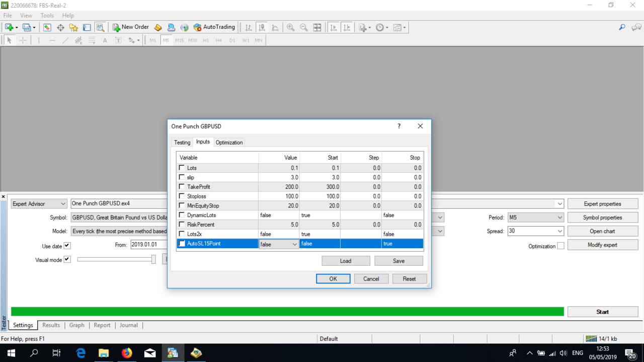Click the signals broadcast icon
Image resolution: width=644 pixels, height=362 pixels.
pyautogui.click(x=184, y=27)
